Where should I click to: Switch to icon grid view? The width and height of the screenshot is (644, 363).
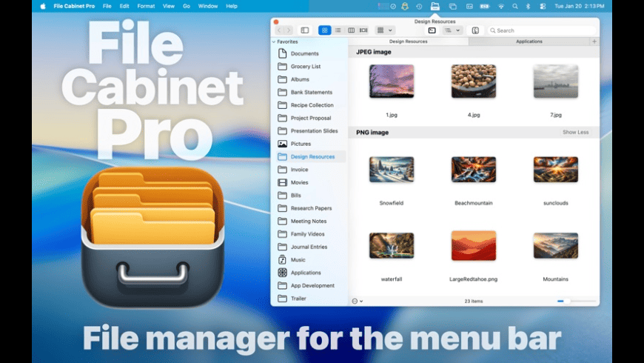(324, 30)
